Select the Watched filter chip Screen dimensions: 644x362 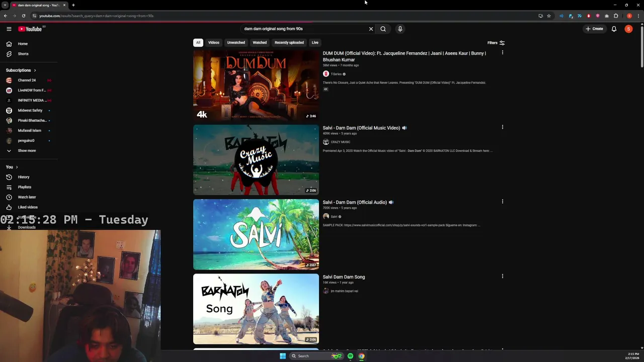(260, 43)
